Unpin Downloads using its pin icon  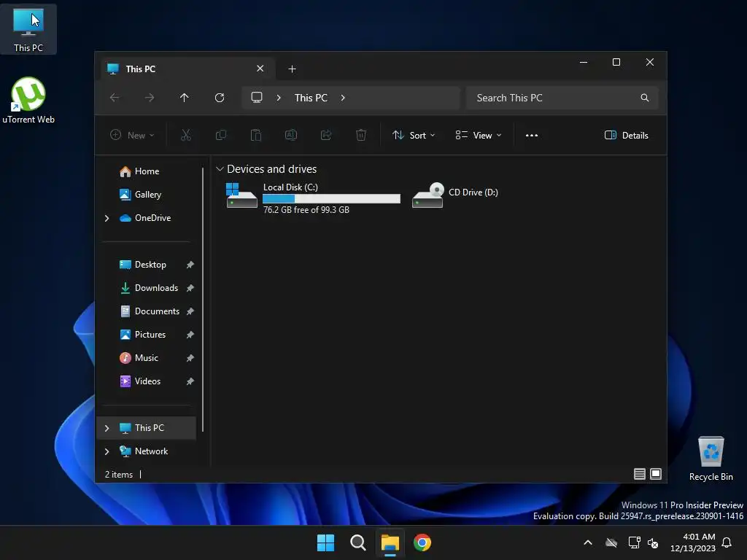pos(190,288)
